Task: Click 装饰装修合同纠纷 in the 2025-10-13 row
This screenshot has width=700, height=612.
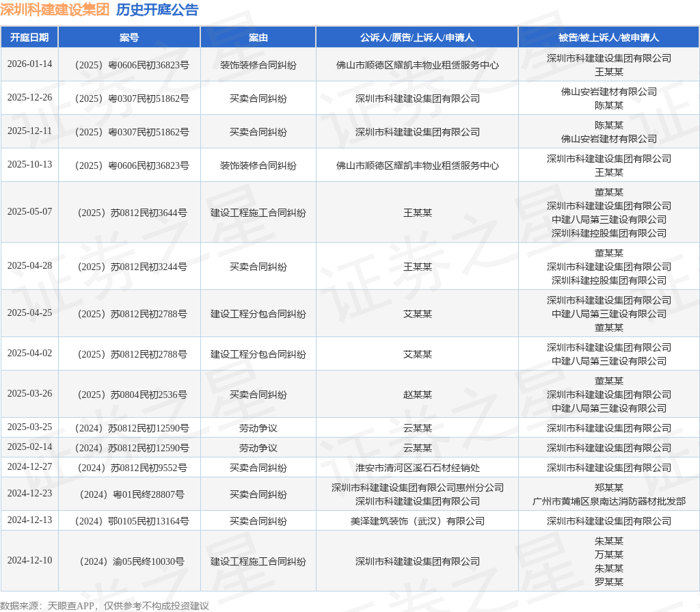Action: [x=258, y=165]
